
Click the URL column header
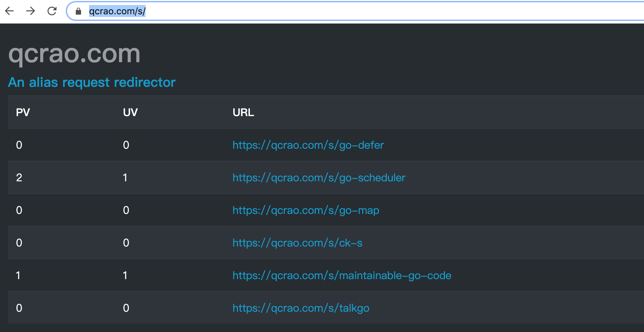243,112
